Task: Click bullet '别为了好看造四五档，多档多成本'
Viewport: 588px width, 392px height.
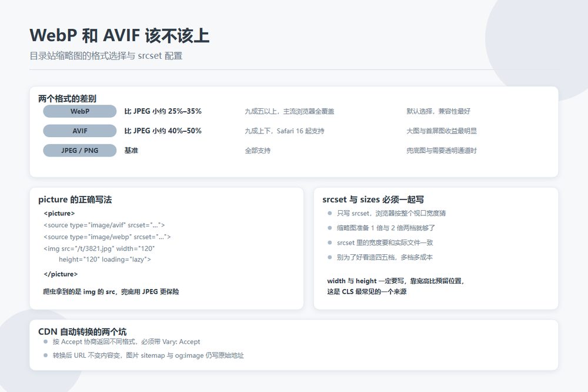Action: pyautogui.click(x=385, y=257)
